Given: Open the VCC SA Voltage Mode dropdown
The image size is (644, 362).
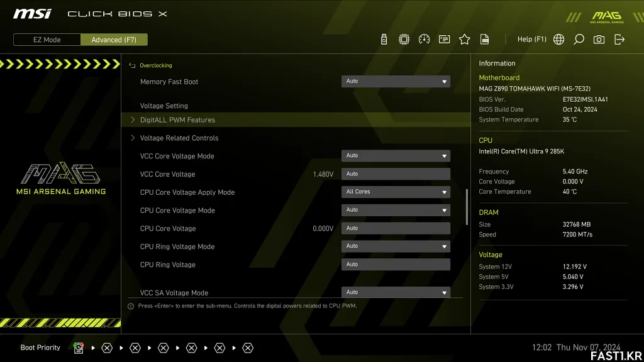Looking at the screenshot, I should click(396, 292).
